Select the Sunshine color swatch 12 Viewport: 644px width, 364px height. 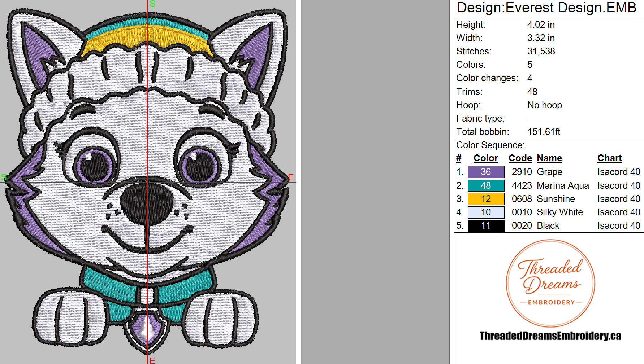tap(486, 199)
